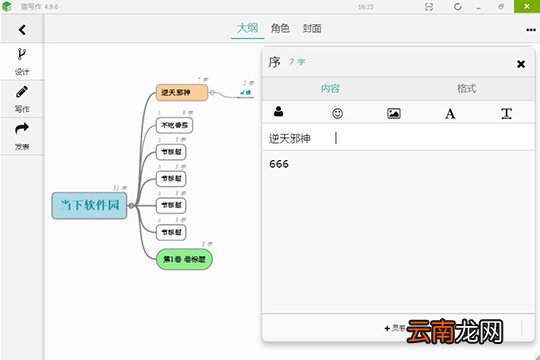Select the 内容 content tab in panel
This screenshot has width=540, height=360.
click(330, 89)
